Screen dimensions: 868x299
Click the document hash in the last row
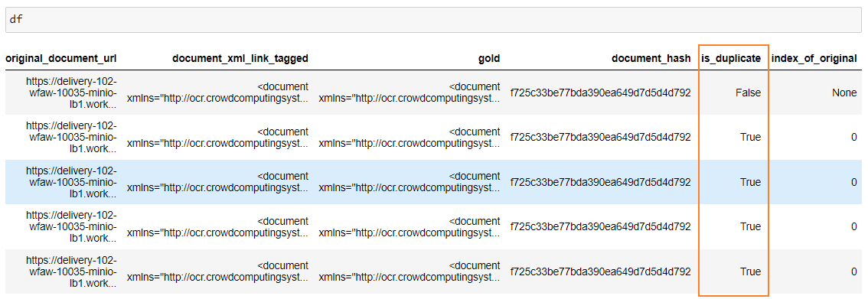(601, 271)
